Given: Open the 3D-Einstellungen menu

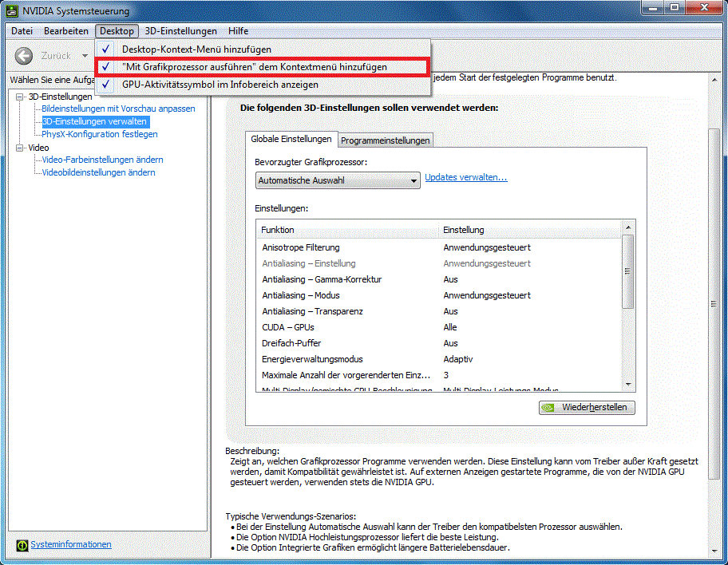Looking at the screenshot, I should pyautogui.click(x=180, y=31).
